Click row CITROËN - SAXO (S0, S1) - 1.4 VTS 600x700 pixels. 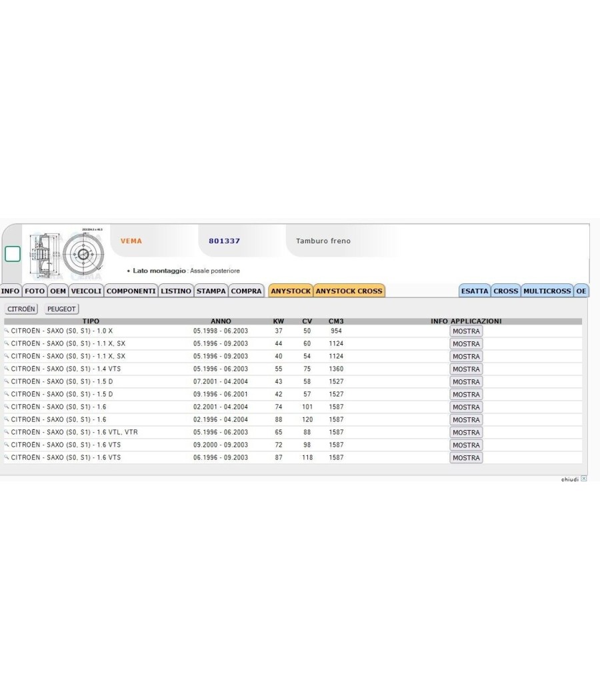(293, 369)
